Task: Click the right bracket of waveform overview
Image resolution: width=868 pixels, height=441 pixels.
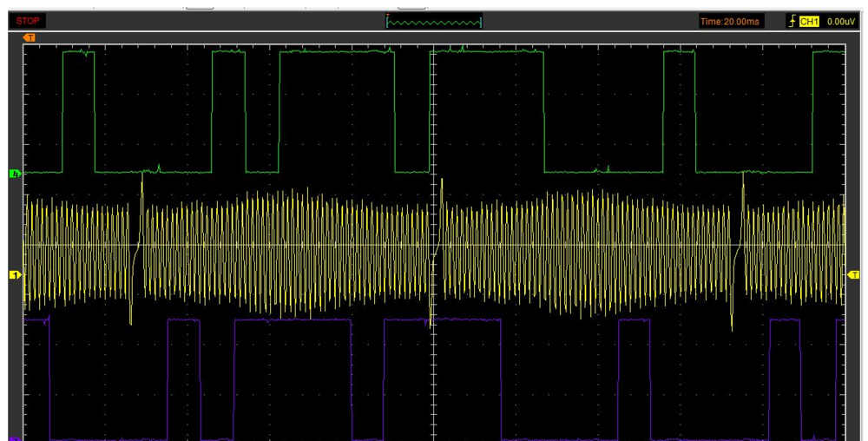Action: [481, 21]
